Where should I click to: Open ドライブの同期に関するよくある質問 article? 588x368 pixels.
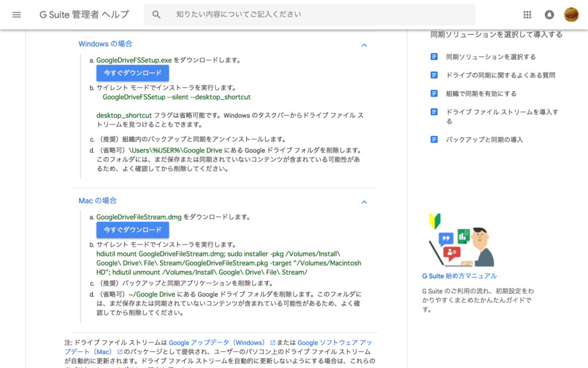coord(500,75)
